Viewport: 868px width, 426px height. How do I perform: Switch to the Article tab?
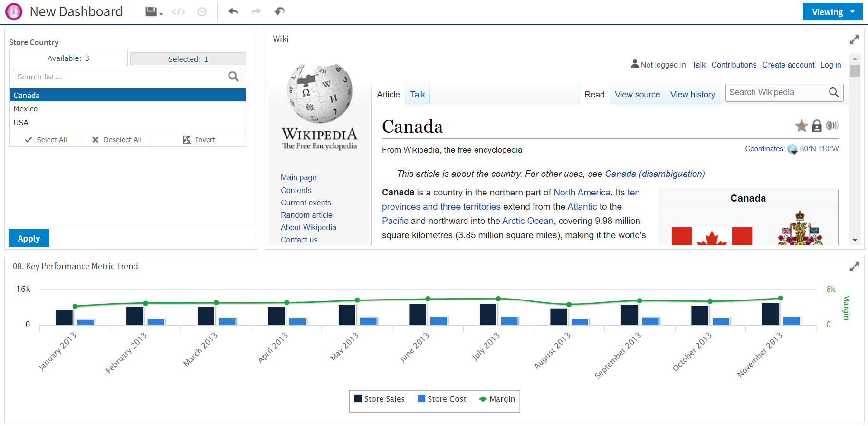(x=388, y=95)
